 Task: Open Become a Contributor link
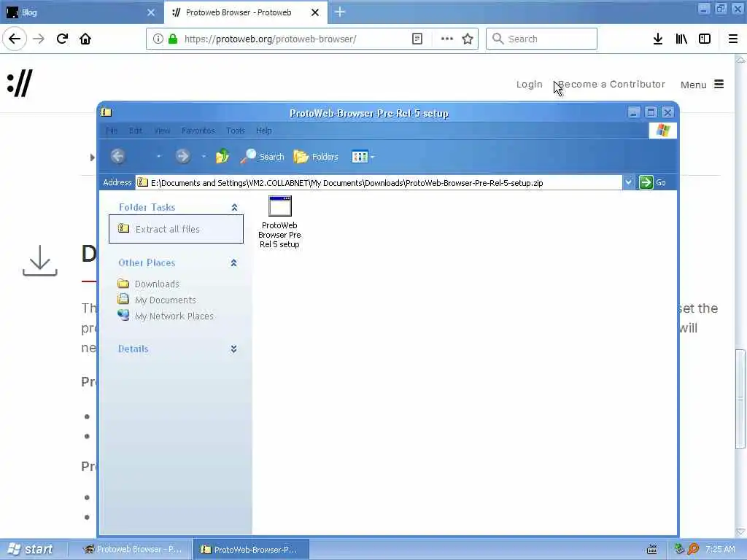pos(611,85)
